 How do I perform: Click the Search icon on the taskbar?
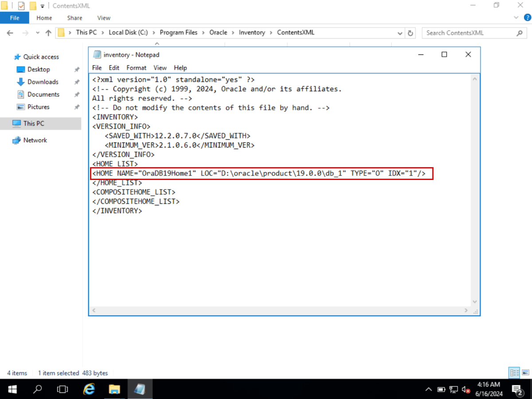point(38,389)
